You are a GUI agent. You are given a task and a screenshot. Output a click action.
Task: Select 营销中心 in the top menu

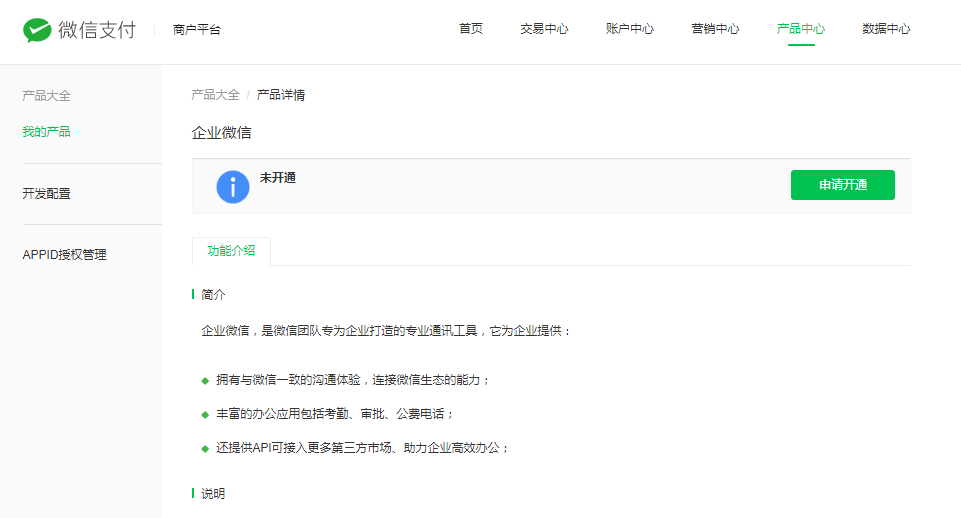click(x=715, y=29)
